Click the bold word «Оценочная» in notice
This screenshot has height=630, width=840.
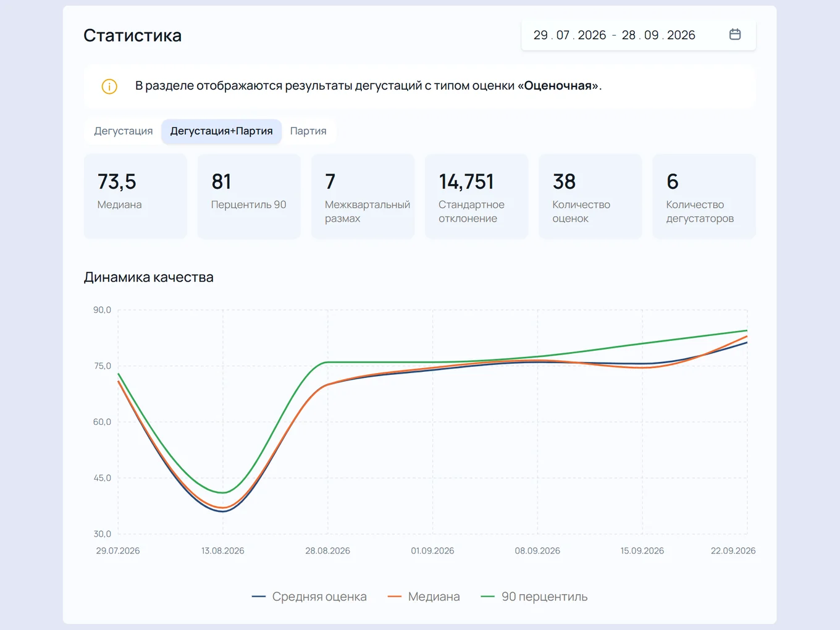[558, 86]
